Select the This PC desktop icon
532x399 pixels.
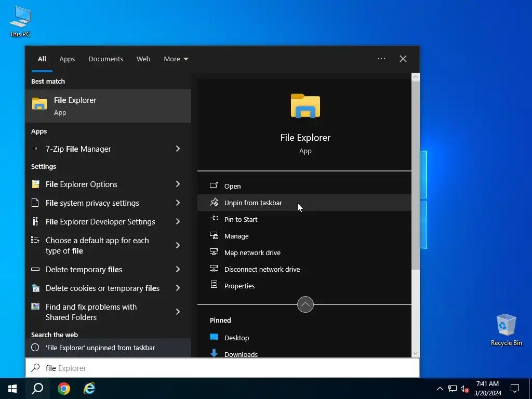(20, 21)
